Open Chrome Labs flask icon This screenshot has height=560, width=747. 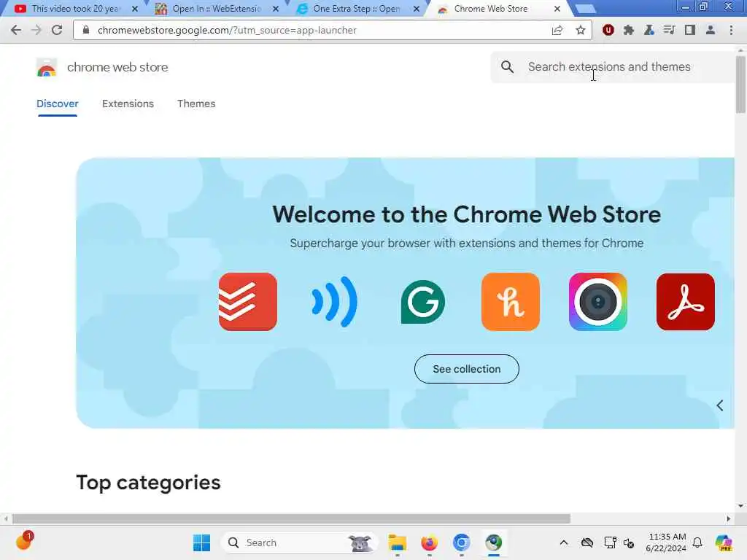tap(649, 30)
